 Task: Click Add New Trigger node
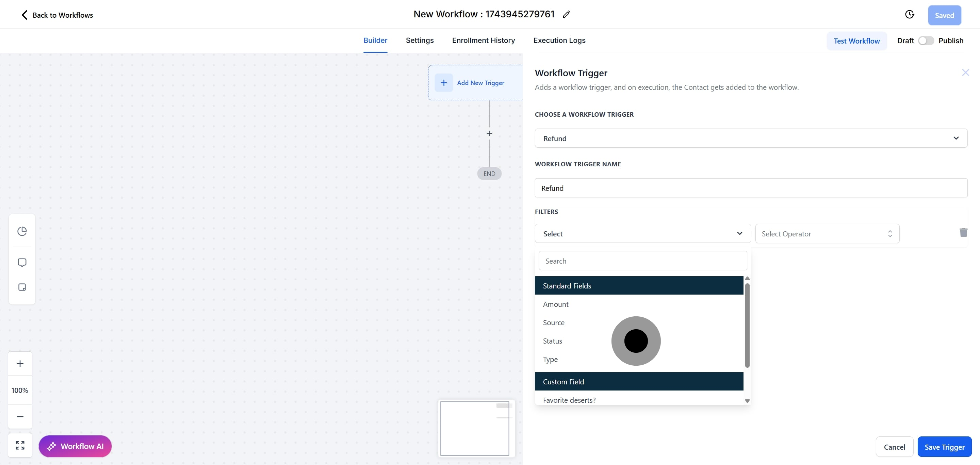[475, 83]
